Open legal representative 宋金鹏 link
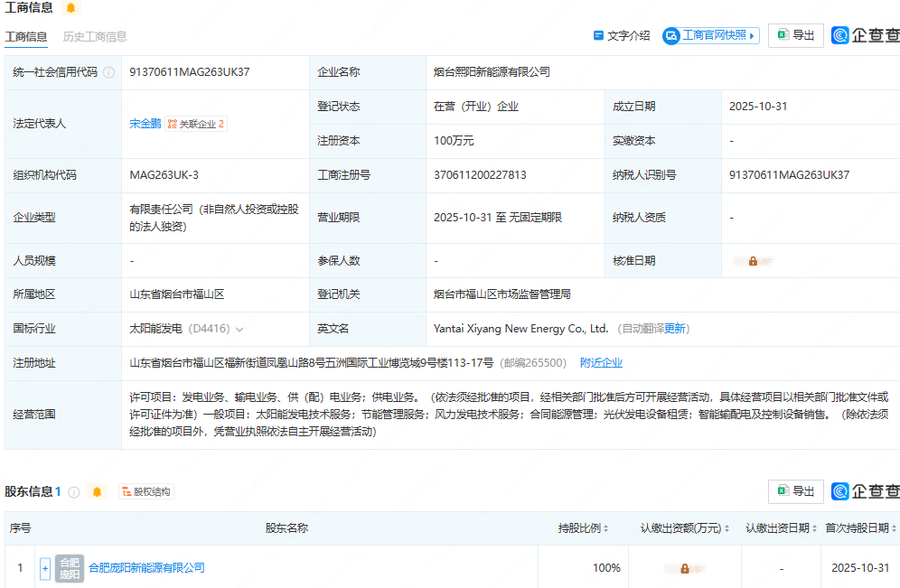Image resolution: width=900 pixels, height=588 pixels. (x=145, y=124)
